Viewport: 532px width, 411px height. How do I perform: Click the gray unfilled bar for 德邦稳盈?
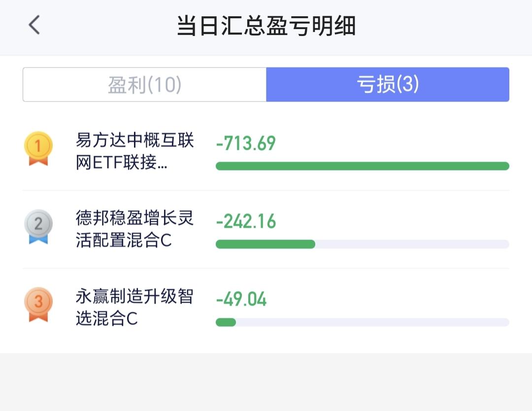tap(412, 244)
